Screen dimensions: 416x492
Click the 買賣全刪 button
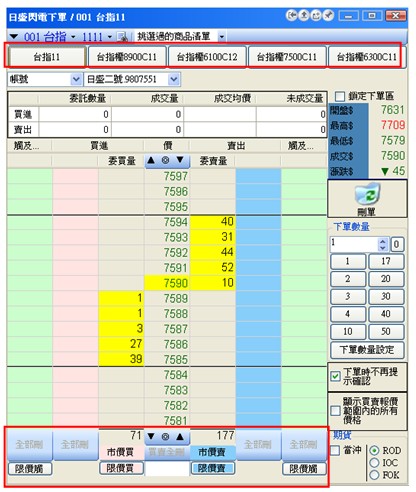[x=167, y=452]
